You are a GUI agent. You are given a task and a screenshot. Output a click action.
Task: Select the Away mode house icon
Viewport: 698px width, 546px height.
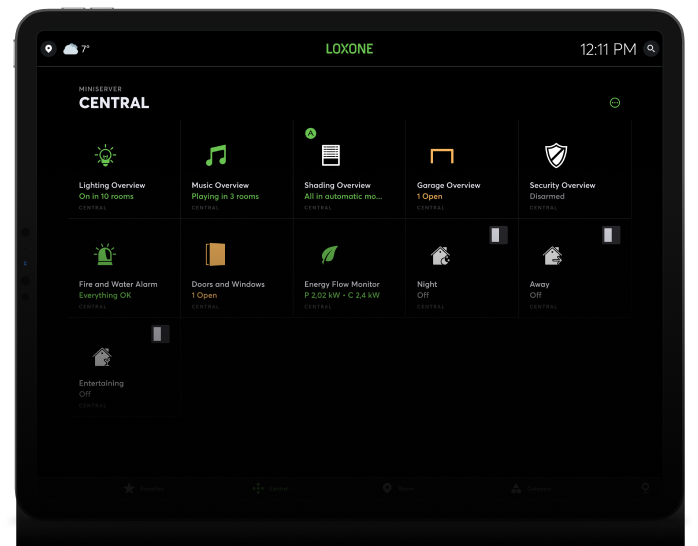click(x=553, y=255)
